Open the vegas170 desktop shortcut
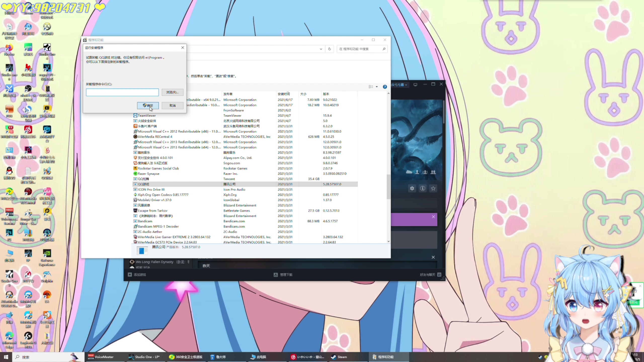Viewport: 644px width, 362px height. pyautogui.click(x=47, y=72)
